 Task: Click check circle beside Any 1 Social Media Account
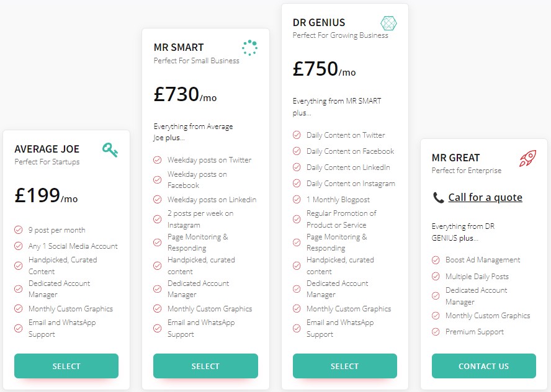tap(19, 246)
